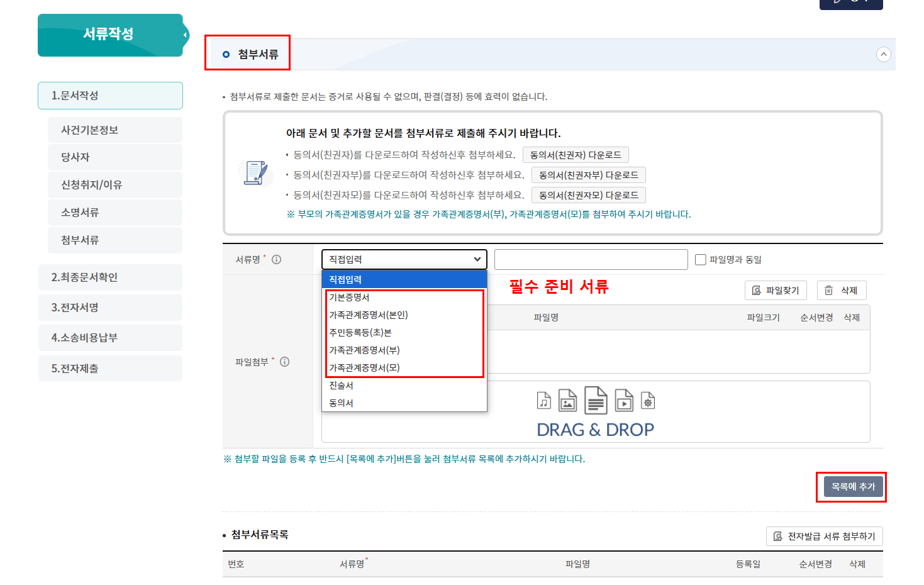Click the file search icon on 파일찾기
The width and height of the screenshot is (924, 585).
point(757,290)
